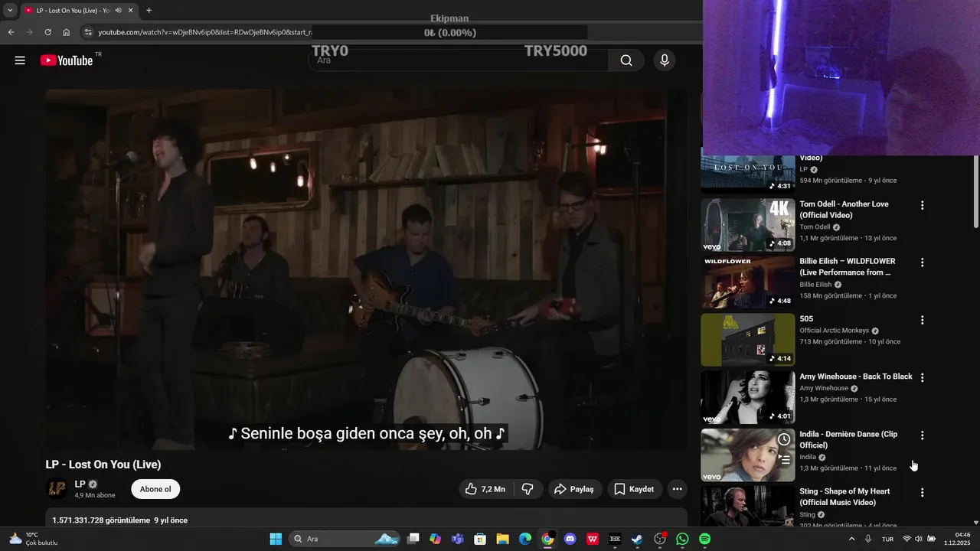
Task: Open the LP channel name link
Action: 80,484
